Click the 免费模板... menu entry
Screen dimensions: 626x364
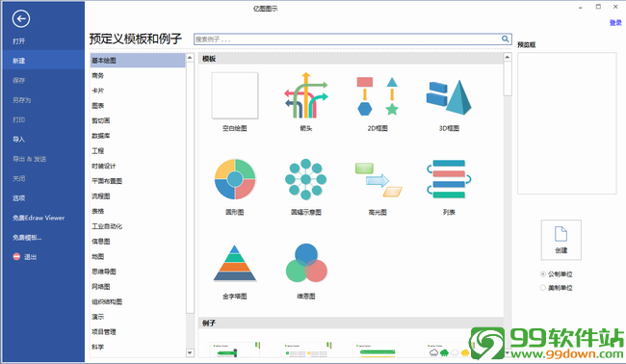[x=27, y=238]
